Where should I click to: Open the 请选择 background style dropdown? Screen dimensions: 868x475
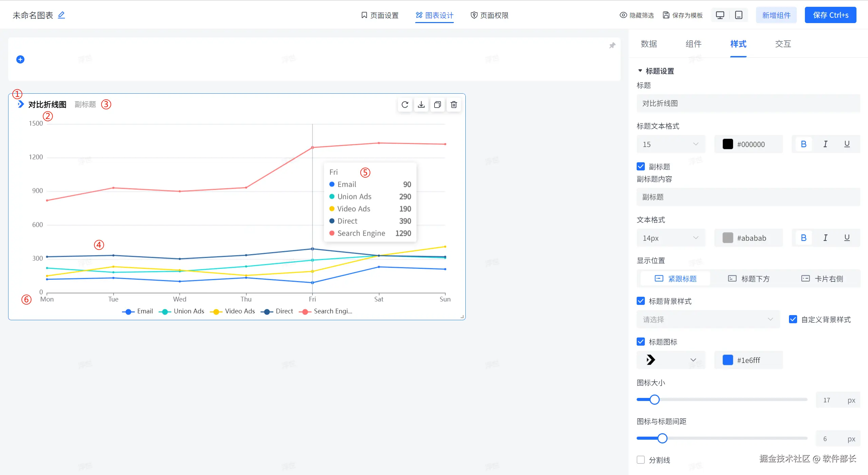(708, 319)
